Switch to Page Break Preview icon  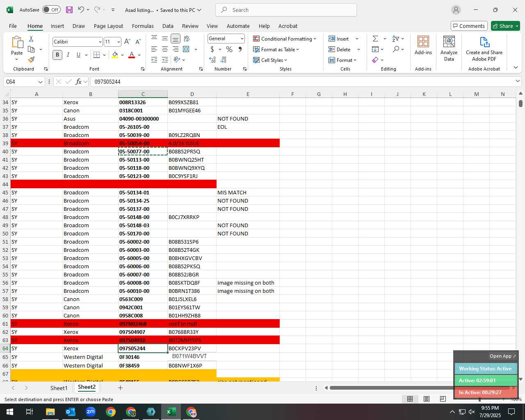pos(443,399)
